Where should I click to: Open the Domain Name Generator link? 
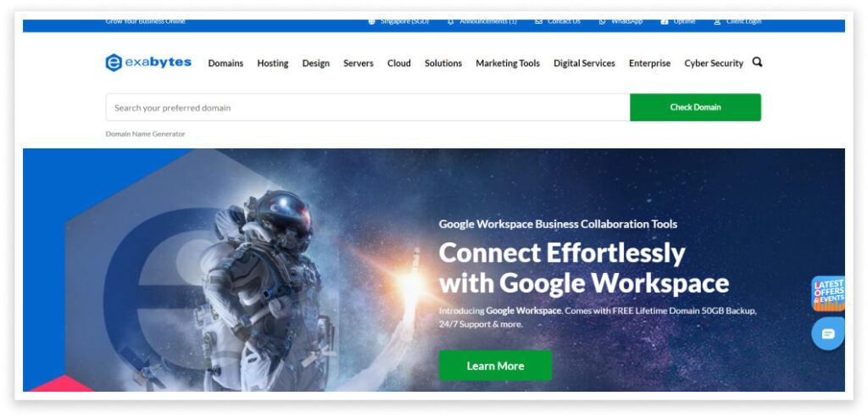point(145,134)
